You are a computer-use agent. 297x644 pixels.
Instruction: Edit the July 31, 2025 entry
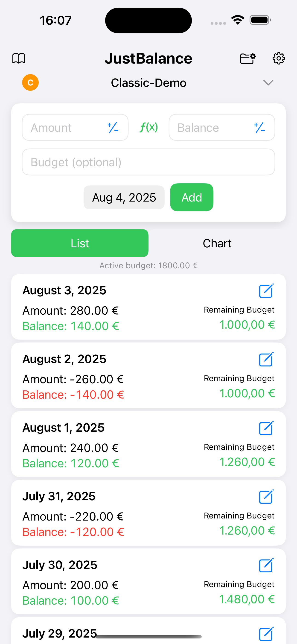pos(266,497)
